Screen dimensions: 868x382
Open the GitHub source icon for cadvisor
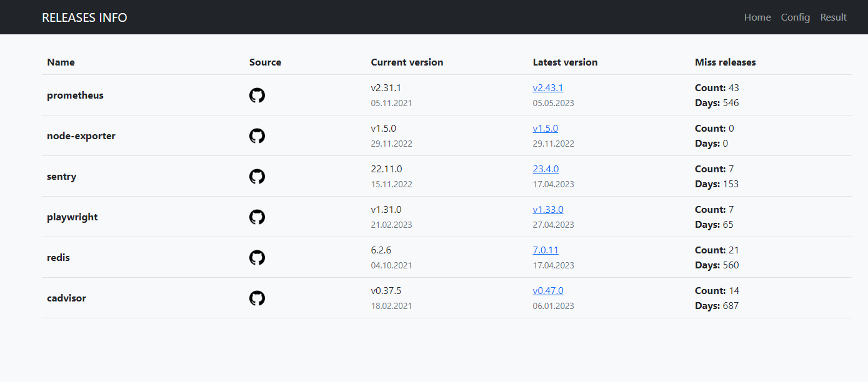tap(257, 298)
